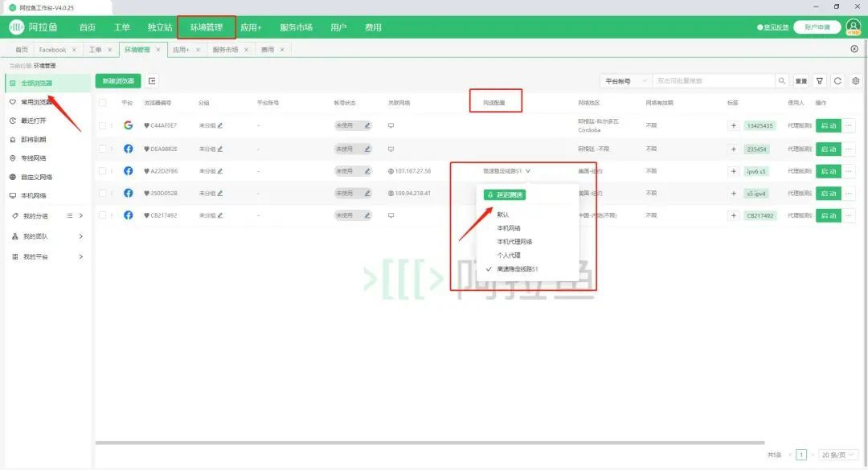Edit group pencil icon for row DEA9882E
868x470 pixels.
click(220, 149)
